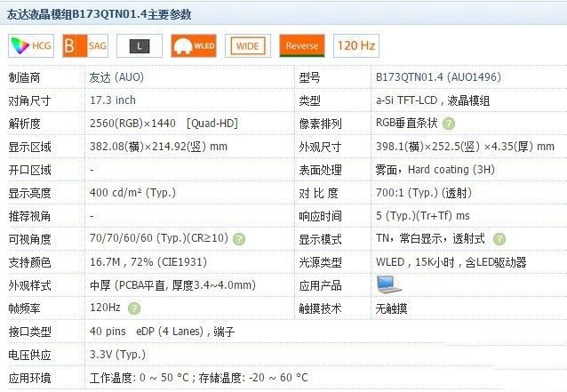567x392 pixels.
Task: Click the 外观样式 row label
Action: (29, 285)
